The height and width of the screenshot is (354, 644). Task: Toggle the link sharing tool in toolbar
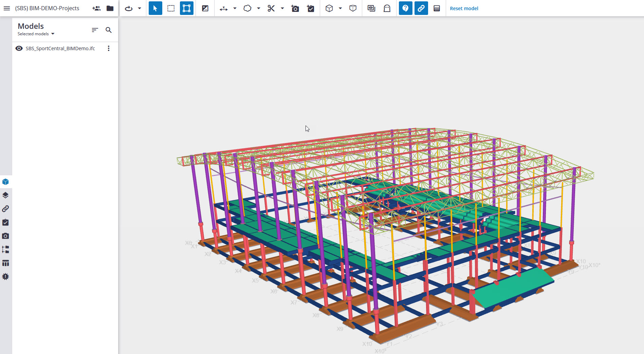coord(421,8)
